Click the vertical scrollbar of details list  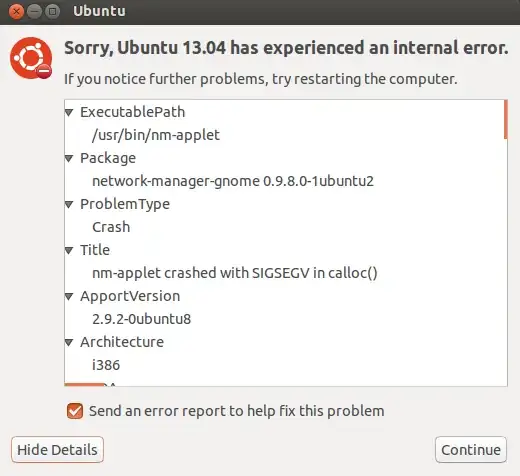tap(506, 243)
